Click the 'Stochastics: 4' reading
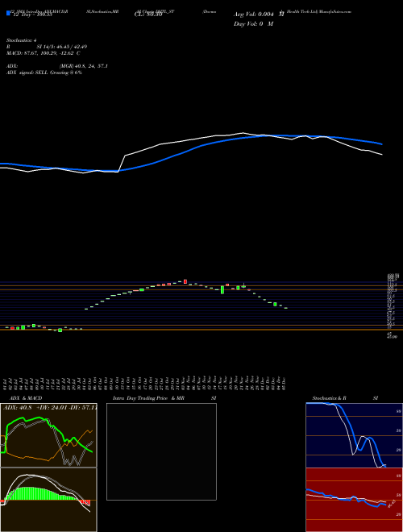This screenshot has height=532, width=403. (x=20, y=40)
